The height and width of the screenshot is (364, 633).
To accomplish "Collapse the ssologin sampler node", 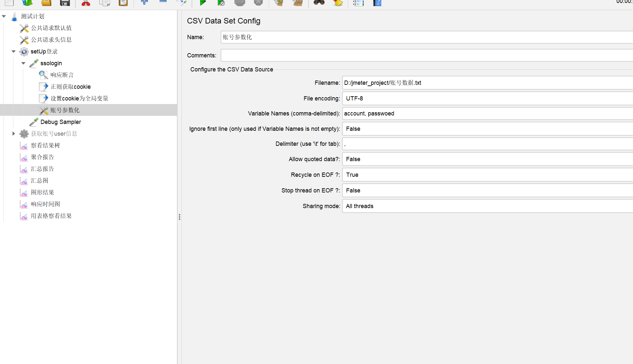I will pos(24,63).
